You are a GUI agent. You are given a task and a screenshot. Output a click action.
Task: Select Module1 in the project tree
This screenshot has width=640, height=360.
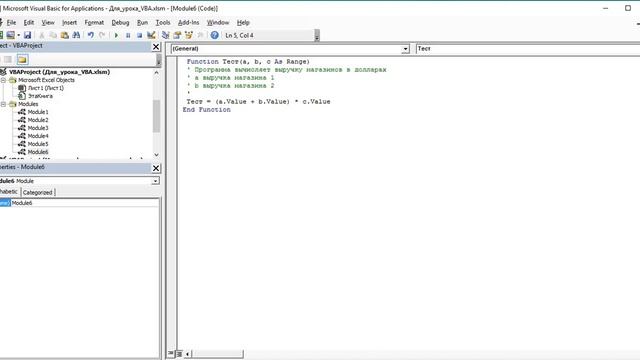pyautogui.click(x=38, y=112)
